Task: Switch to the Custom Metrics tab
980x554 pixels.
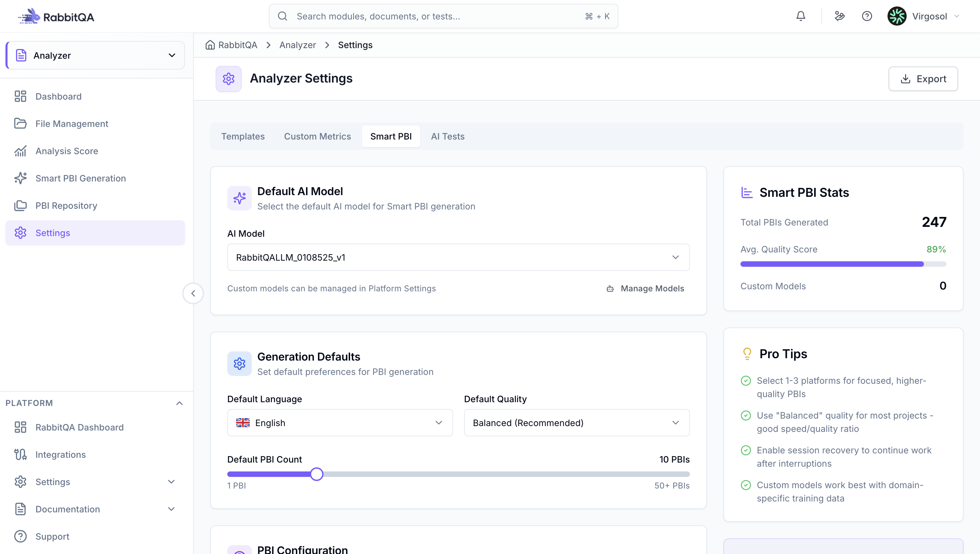Action: coord(317,136)
